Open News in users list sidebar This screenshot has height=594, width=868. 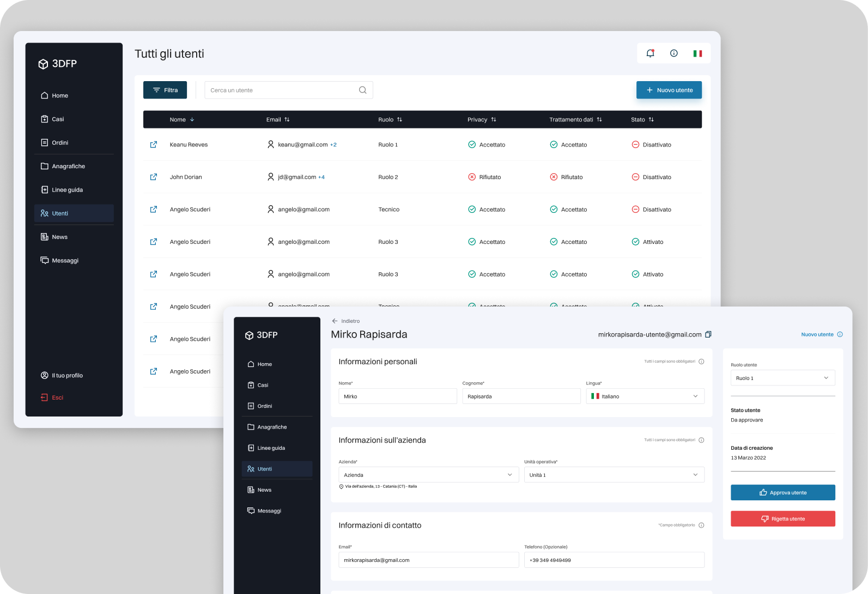click(x=74, y=237)
